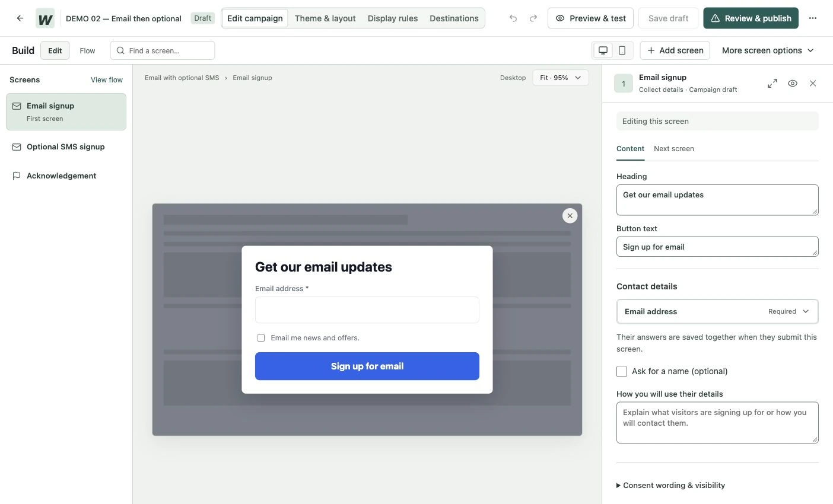Switch Build mode to Flow
Image resolution: width=833 pixels, height=504 pixels.
coord(87,50)
